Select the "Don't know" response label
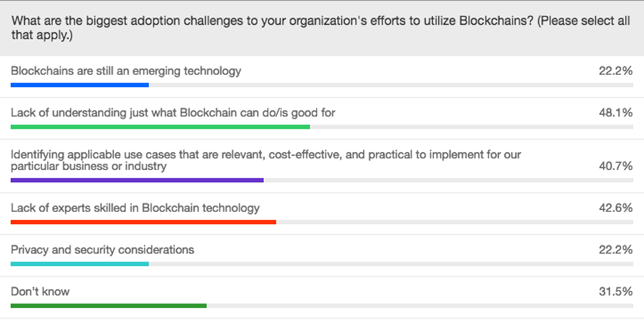The height and width of the screenshot is (323, 644). (40, 291)
